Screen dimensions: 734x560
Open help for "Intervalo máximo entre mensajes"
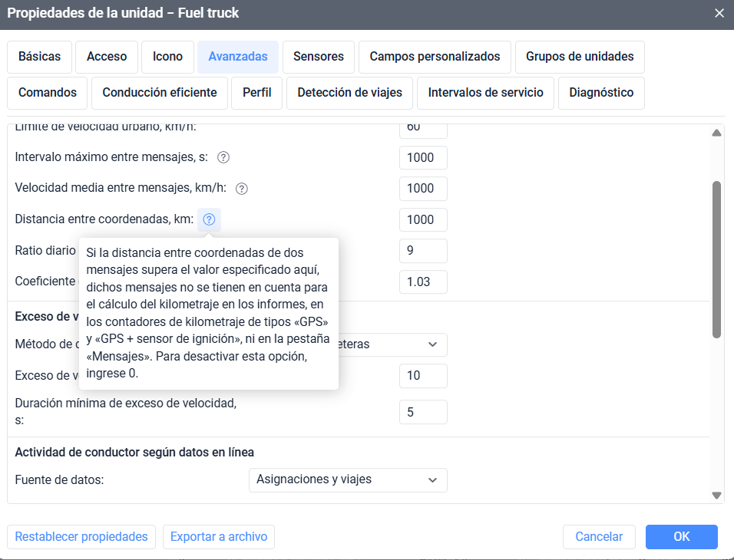(x=222, y=157)
